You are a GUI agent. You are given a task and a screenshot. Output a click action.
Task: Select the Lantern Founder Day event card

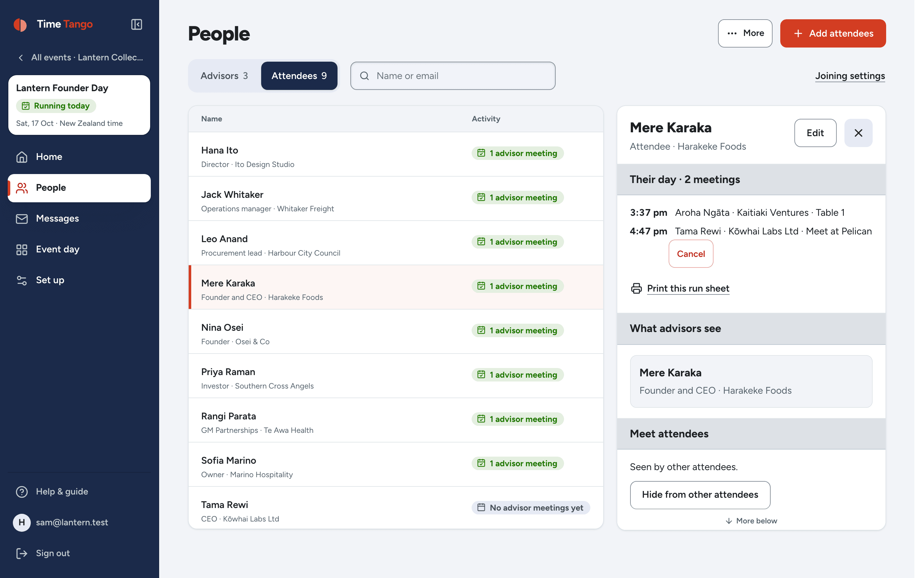click(79, 105)
